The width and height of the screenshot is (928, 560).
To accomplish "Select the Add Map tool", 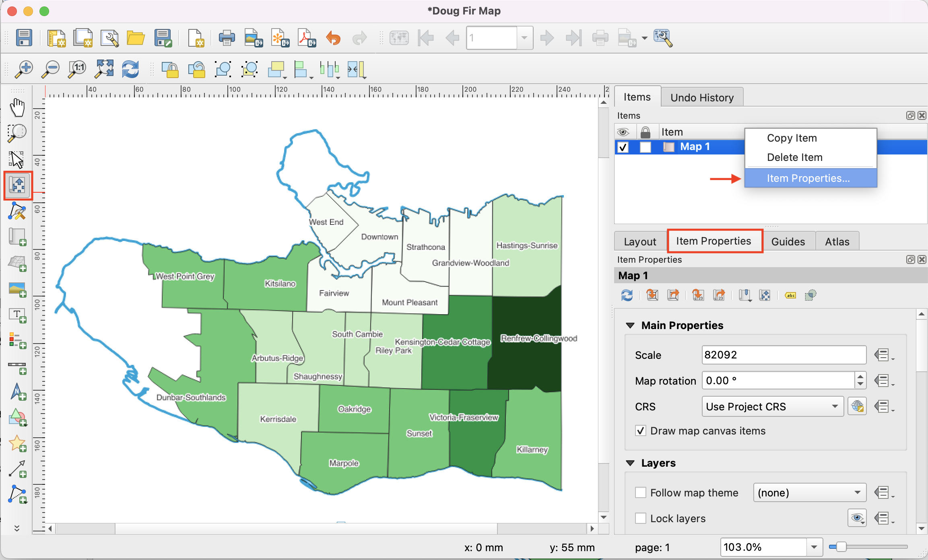I will click(17, 237).
